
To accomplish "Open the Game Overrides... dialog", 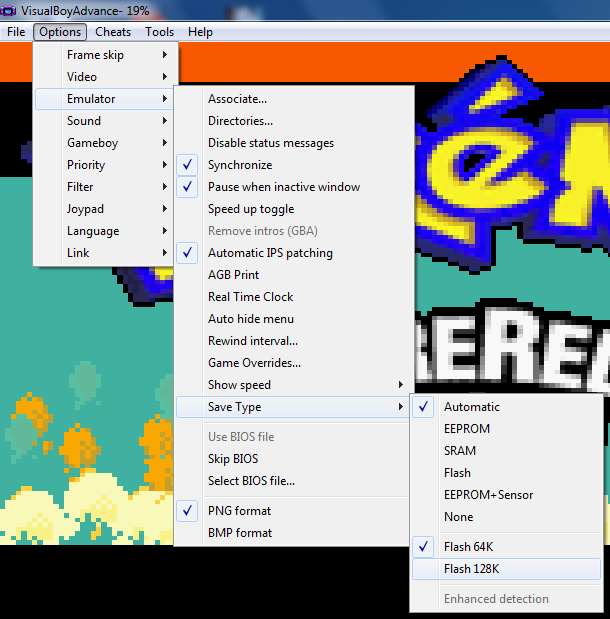I will pyautogui.click(x=293, y=363).
